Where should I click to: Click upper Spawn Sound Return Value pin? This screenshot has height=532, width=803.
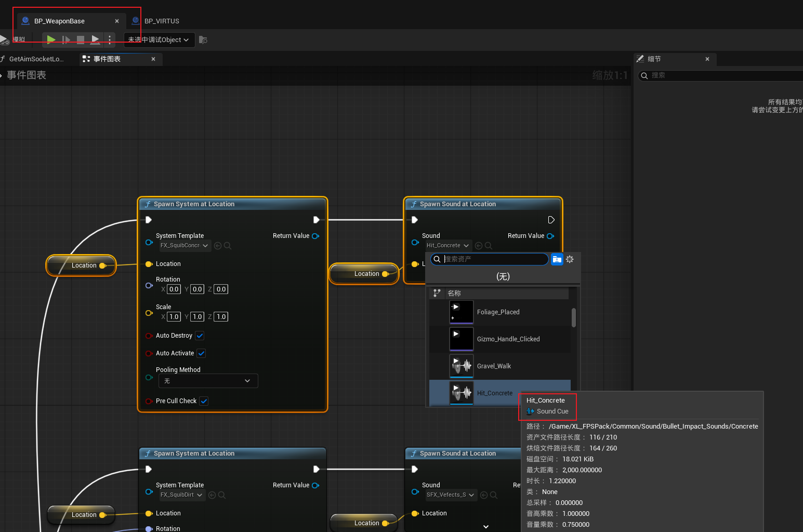(x=550, y=236)
